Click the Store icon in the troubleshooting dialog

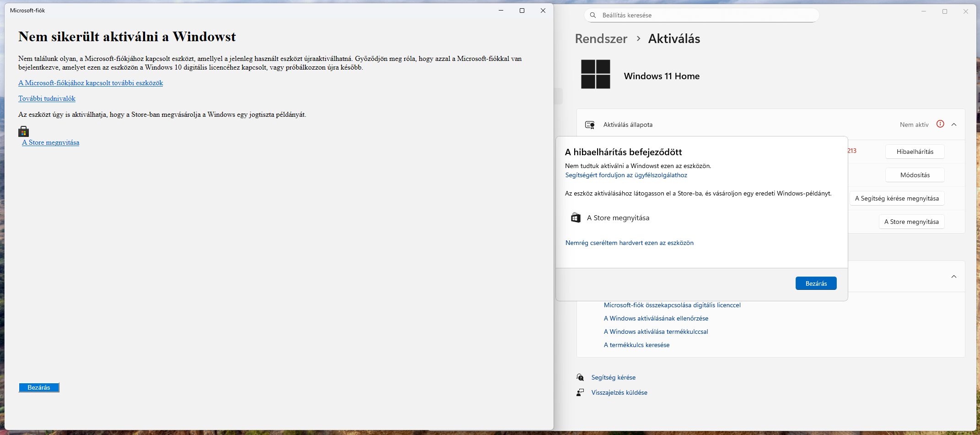click(576, 218)
